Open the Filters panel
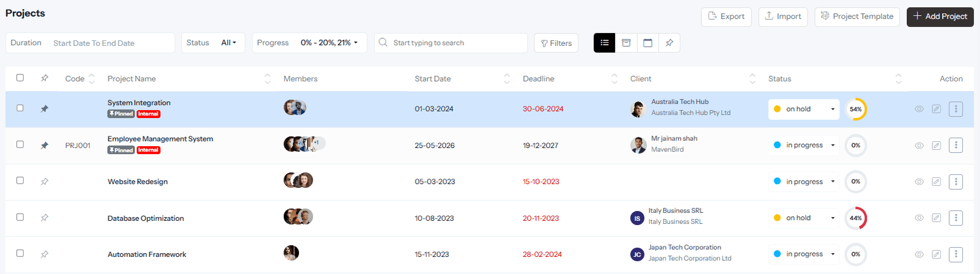This screenshot has height=274, width=980. click(x=556, y=43)
